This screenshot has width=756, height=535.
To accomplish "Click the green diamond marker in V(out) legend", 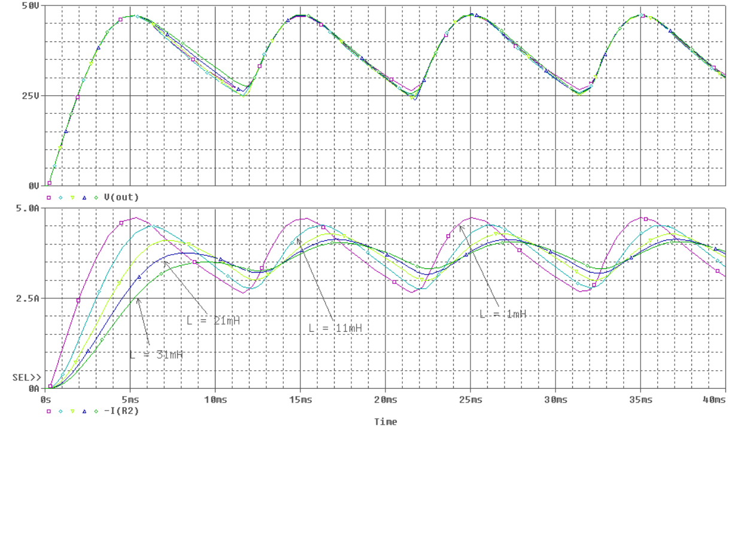I will pos(96,197).
